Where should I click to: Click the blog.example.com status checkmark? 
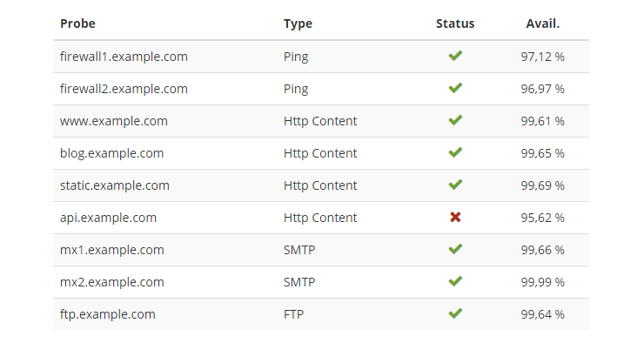pyautogui.click(x=455, y=152)
